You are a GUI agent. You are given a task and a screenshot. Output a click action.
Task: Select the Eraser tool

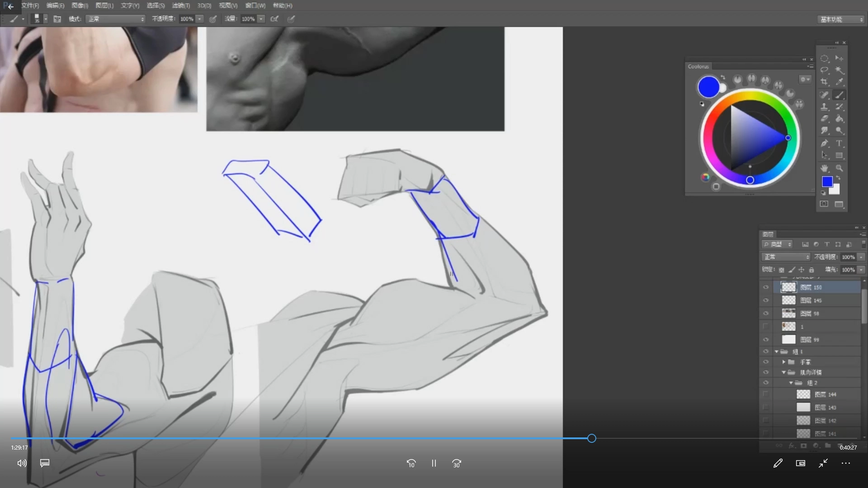point(824,118)
